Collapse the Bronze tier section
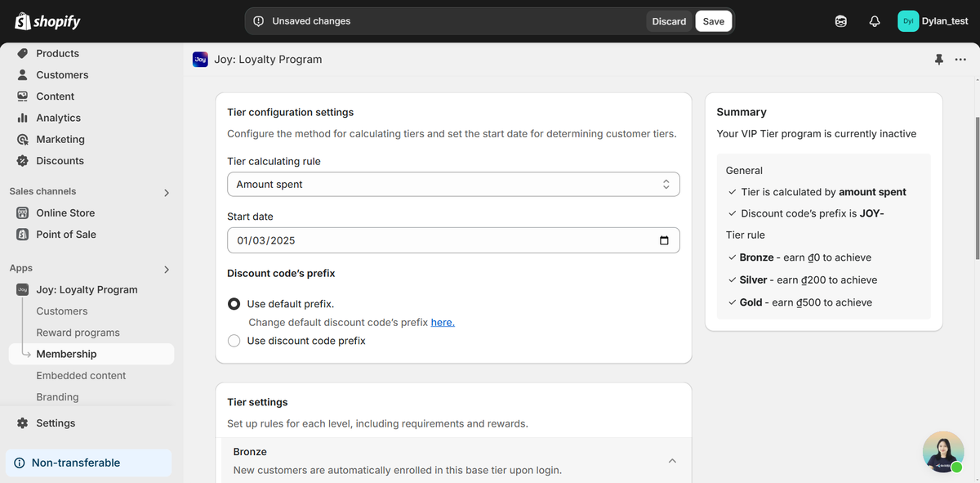980x483 pixels. point(672,461)
